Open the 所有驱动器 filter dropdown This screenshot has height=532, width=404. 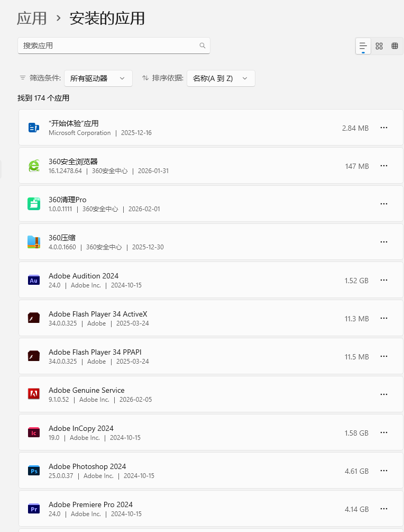(x=98, y=78)
